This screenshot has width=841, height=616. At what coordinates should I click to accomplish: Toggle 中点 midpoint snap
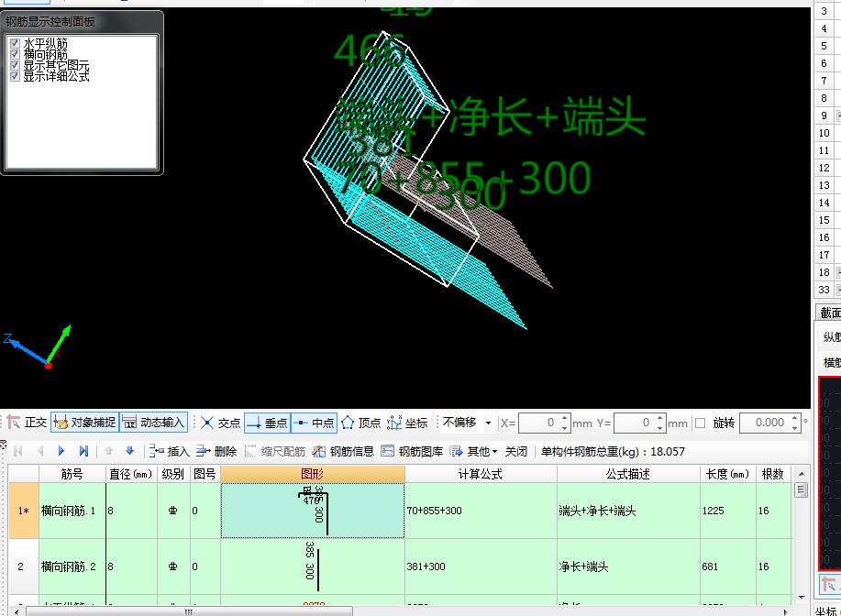[x=315, y=423]
